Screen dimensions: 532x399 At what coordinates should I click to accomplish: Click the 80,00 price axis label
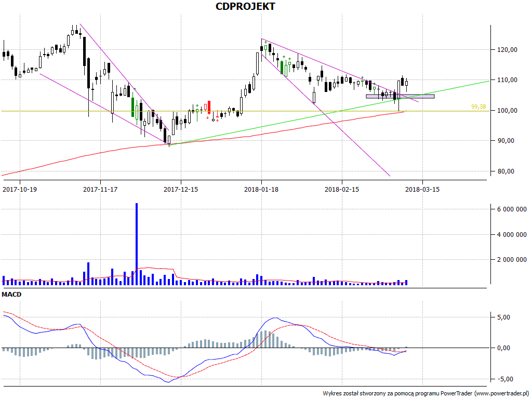pos(506,171)
